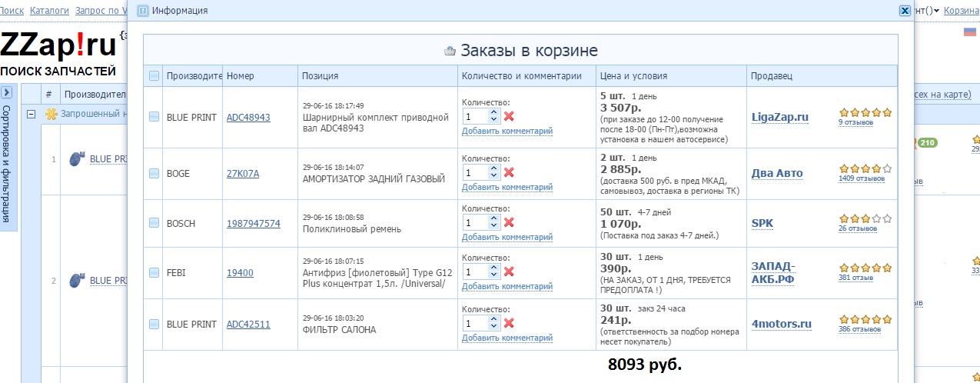
Task: Click the Информация dialog title icon
Action: click(142, 11)
